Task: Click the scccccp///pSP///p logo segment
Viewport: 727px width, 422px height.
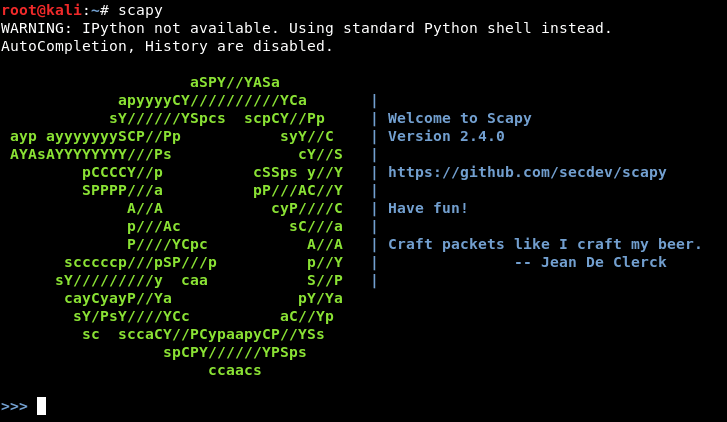Action: [x=140, y=262]
